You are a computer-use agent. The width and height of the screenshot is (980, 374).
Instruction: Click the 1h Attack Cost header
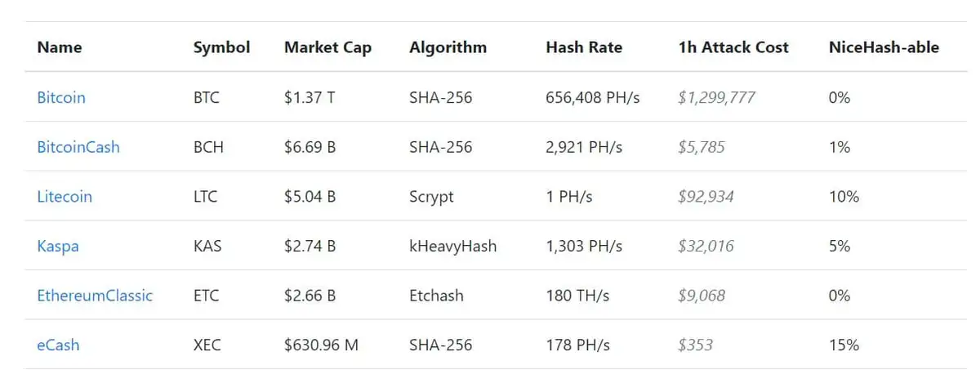[733, 47]
